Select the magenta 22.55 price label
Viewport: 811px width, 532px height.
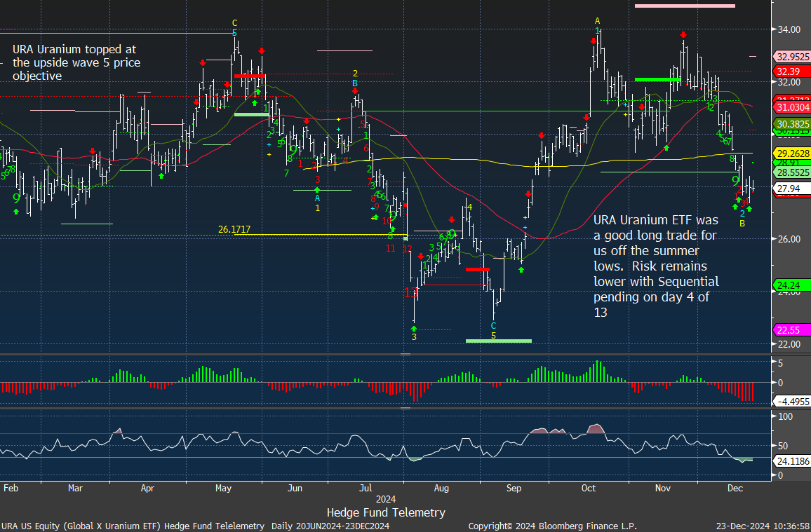coord(789,330)
